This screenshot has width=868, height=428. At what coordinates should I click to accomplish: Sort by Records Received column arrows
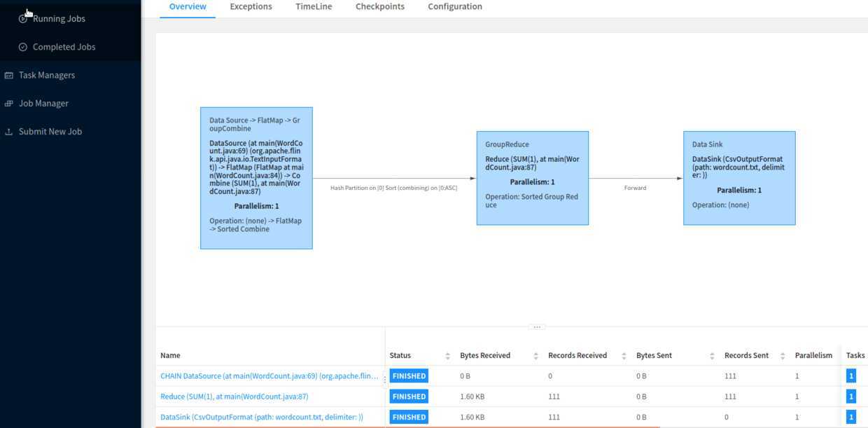[624, 356]
